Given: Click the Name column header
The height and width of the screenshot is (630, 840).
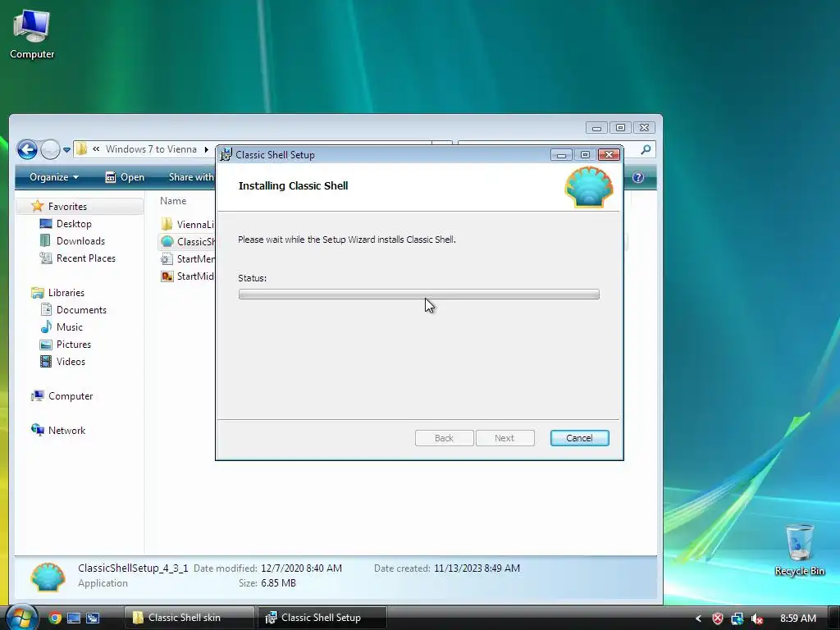Looking at the screenshot, I should (x=173, y=201).
